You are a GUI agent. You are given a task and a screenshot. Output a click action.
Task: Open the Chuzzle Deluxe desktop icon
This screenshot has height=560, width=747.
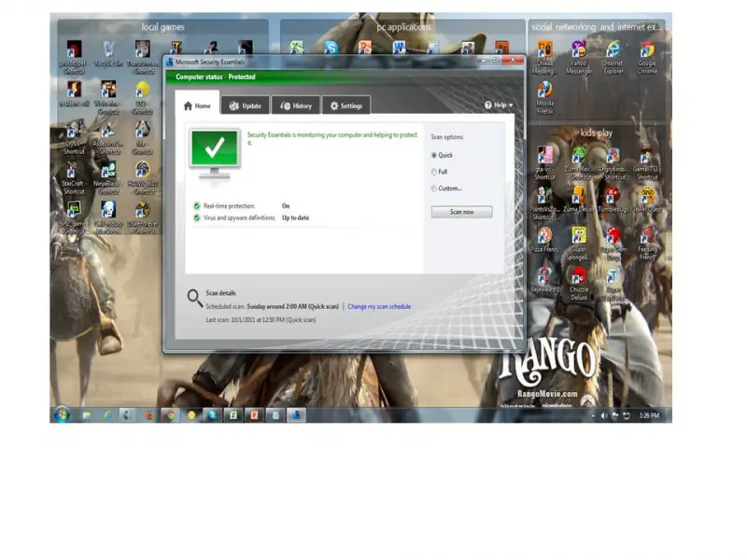579,284
